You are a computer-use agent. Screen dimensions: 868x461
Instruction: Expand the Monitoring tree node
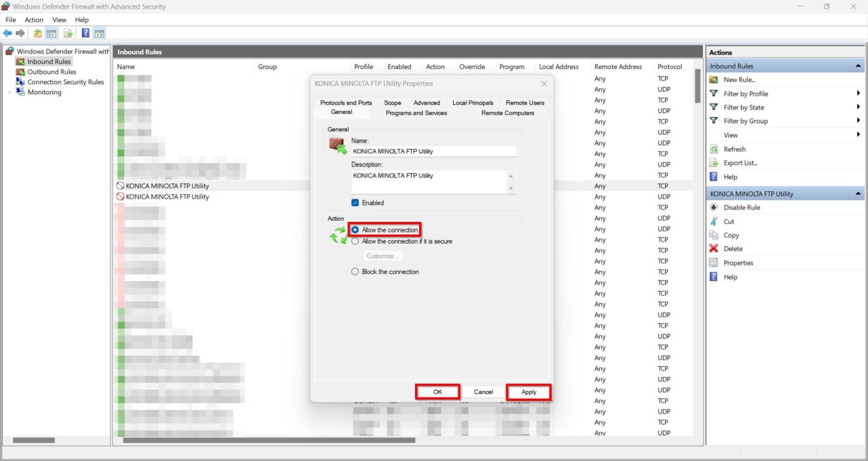tap(10, 93)
